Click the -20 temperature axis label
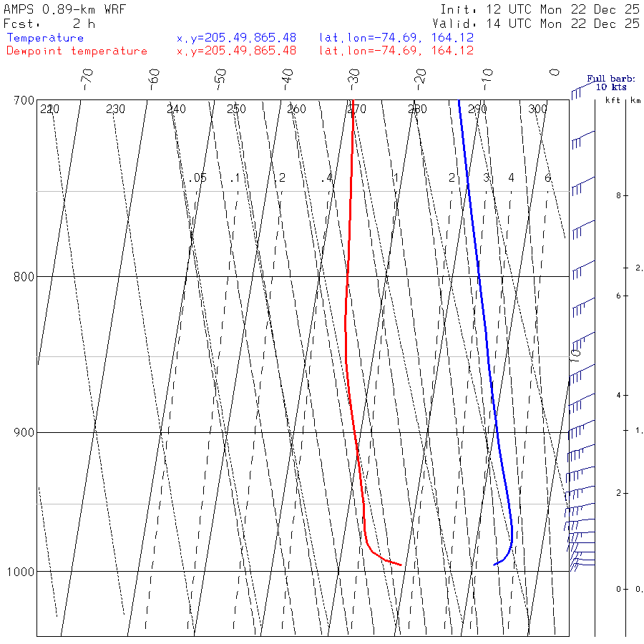644x644 pixels. click(421, 79)
